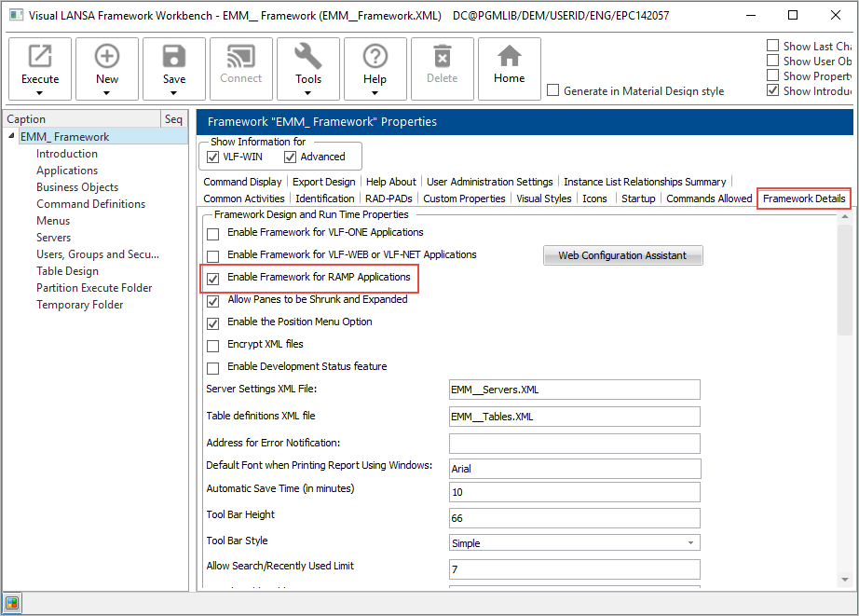The height and width of the screenshot is (616, 859).
Task: Check the Encrypt XML files option
Action: pos(213,345)
